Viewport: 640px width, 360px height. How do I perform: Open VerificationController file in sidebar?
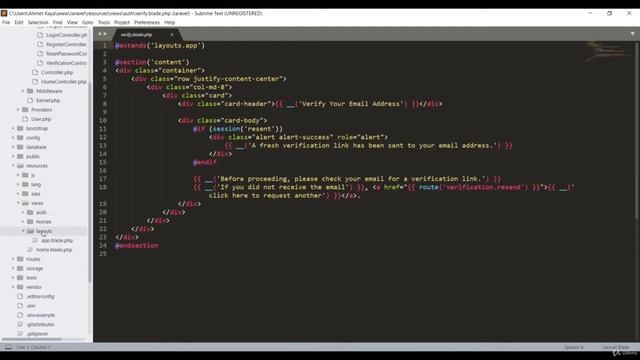click(x=67, y=63)
